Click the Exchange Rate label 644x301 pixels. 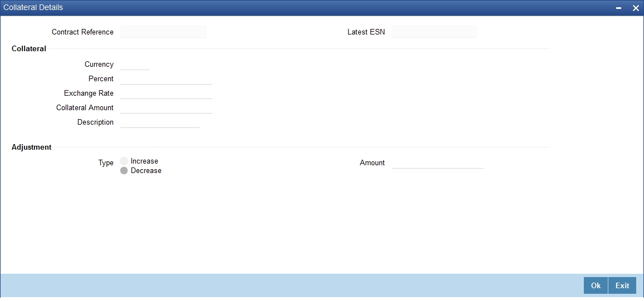click(89, 93)
